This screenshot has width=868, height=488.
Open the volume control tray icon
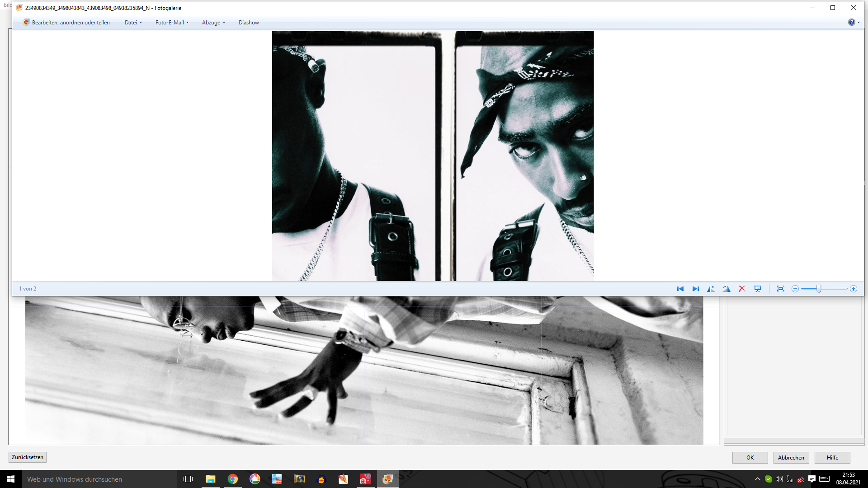click(779, 479)
